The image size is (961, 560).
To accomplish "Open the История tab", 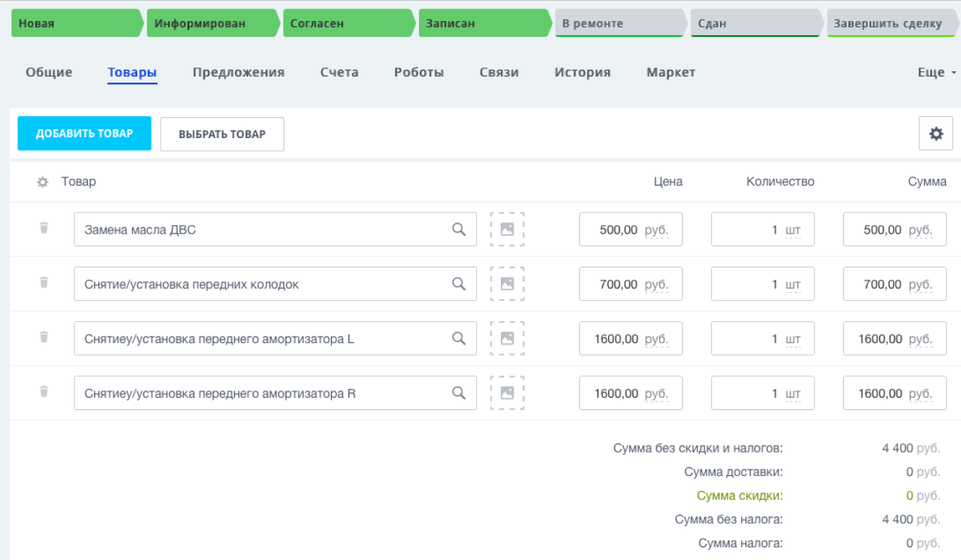I will (582, 73).
